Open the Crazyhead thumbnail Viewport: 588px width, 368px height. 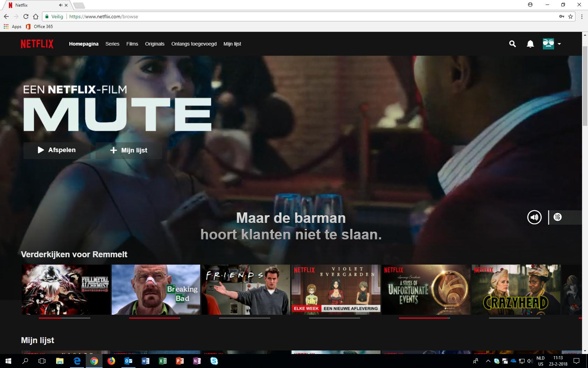click(516, 289)
